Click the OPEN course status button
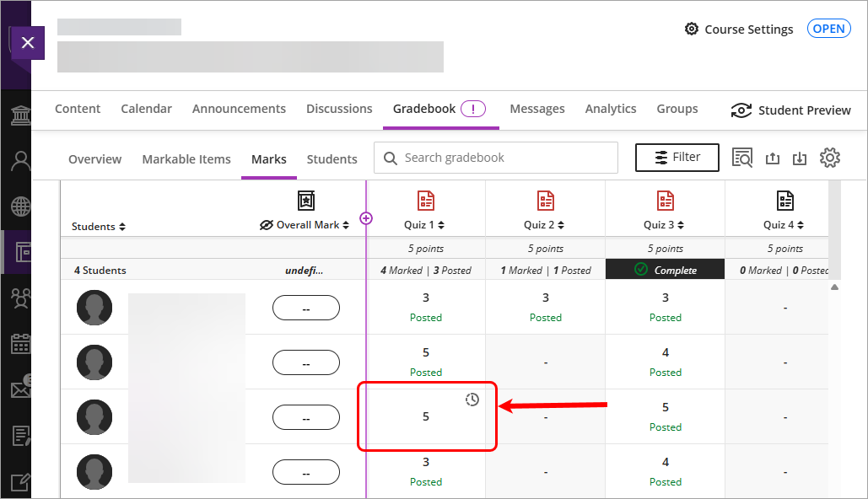 (828, 28)
